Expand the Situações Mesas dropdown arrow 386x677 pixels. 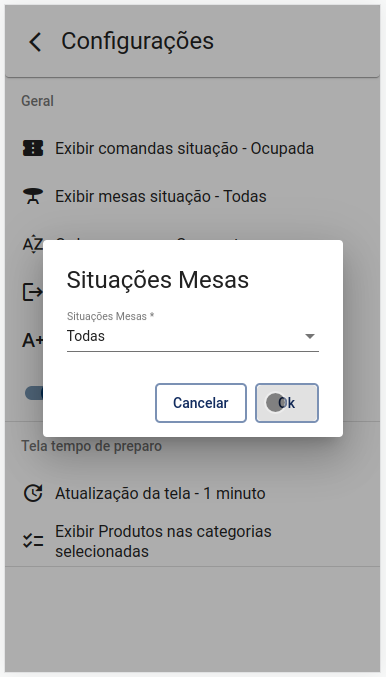(x=310, y=336)
